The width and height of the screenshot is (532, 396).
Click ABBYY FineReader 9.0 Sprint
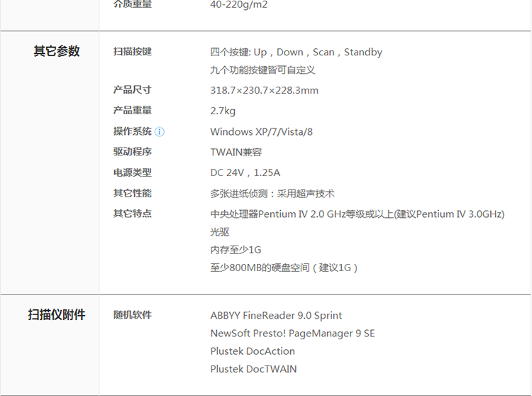coord(276,316)
